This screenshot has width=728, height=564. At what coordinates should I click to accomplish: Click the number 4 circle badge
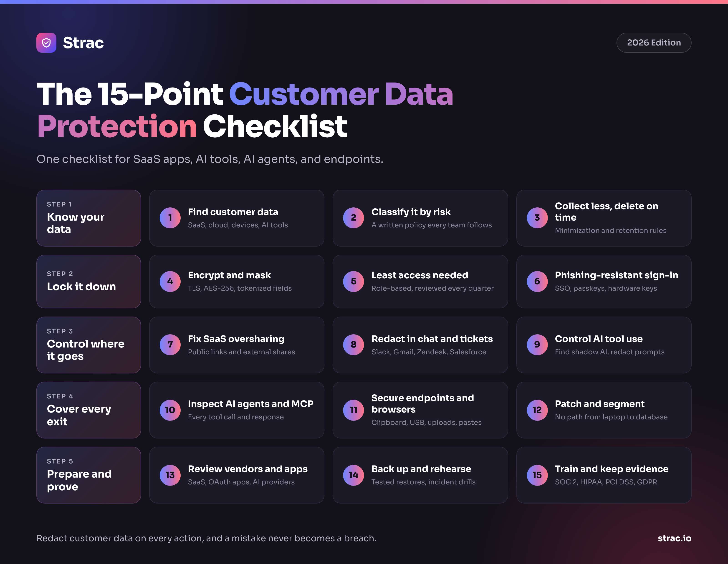(x=170, y=282)
